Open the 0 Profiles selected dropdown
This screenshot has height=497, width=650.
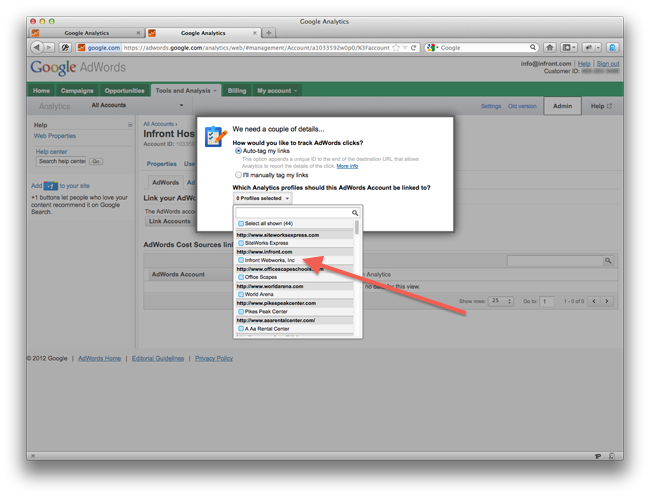(262, 198)
